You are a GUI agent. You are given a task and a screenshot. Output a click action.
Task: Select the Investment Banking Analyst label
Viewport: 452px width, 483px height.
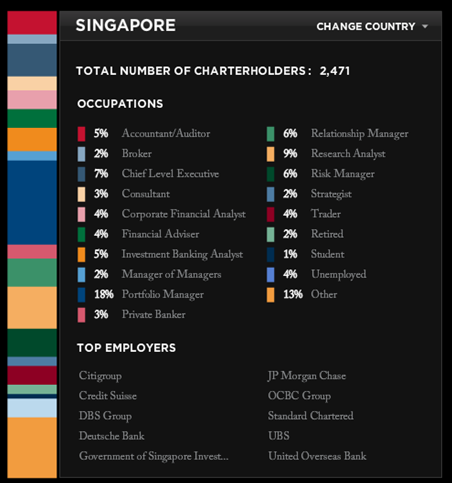pos(182,255)
